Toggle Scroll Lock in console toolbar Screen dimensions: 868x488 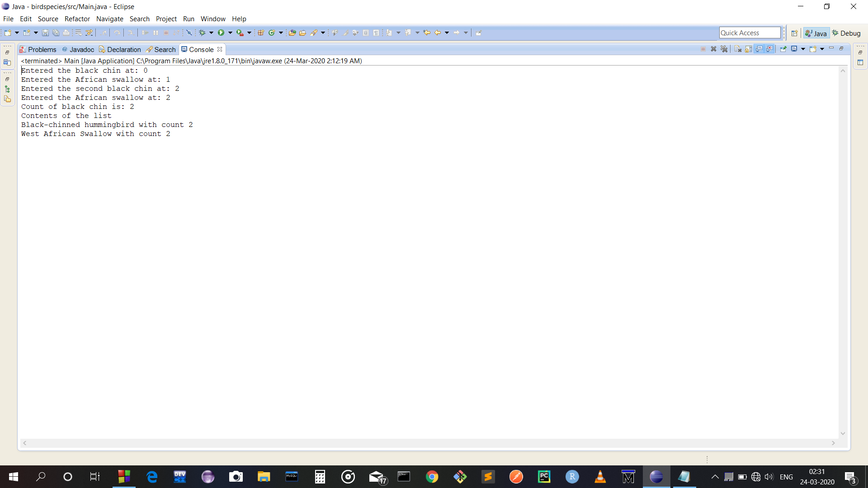[748, 49]
